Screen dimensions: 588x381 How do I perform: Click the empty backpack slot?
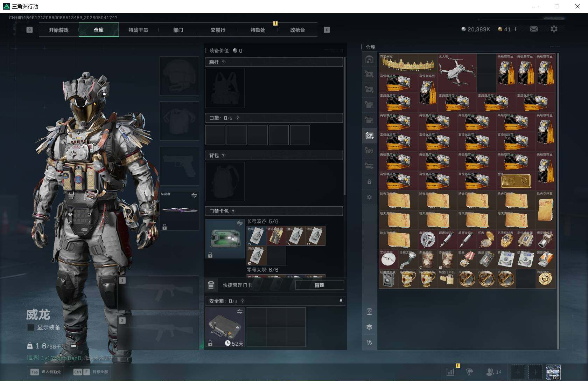click(225, 181)
